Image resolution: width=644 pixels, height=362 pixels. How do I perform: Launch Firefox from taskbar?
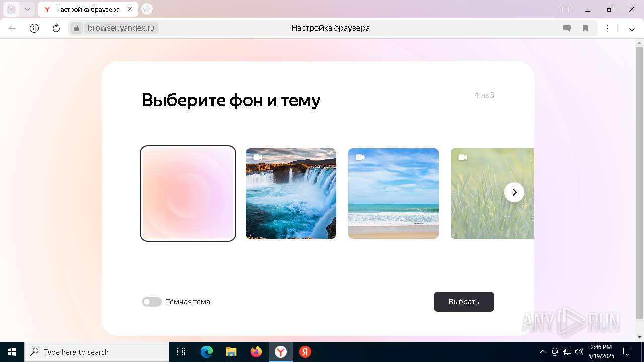coord(256,352)
